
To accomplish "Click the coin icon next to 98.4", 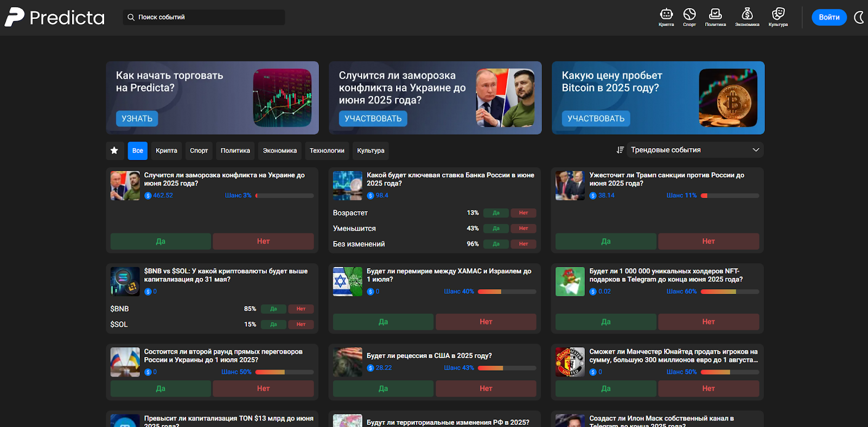I will (x=371, y=195).
